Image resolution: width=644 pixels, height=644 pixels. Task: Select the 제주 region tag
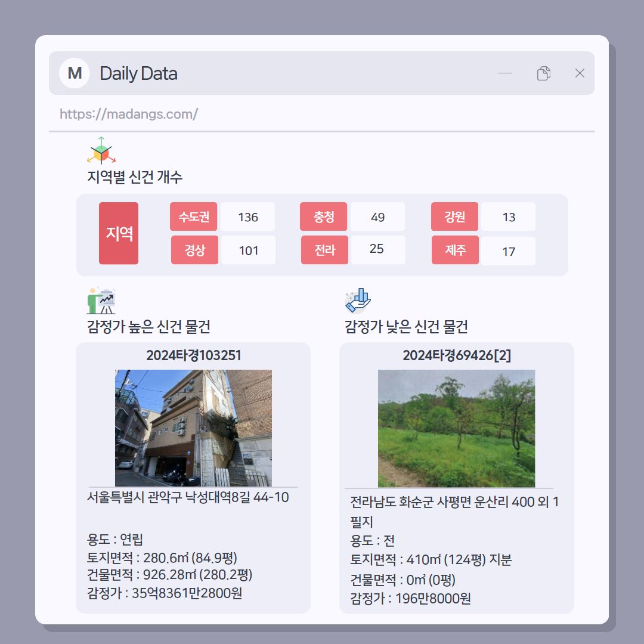pyautogui.click(x=455, y=250)
